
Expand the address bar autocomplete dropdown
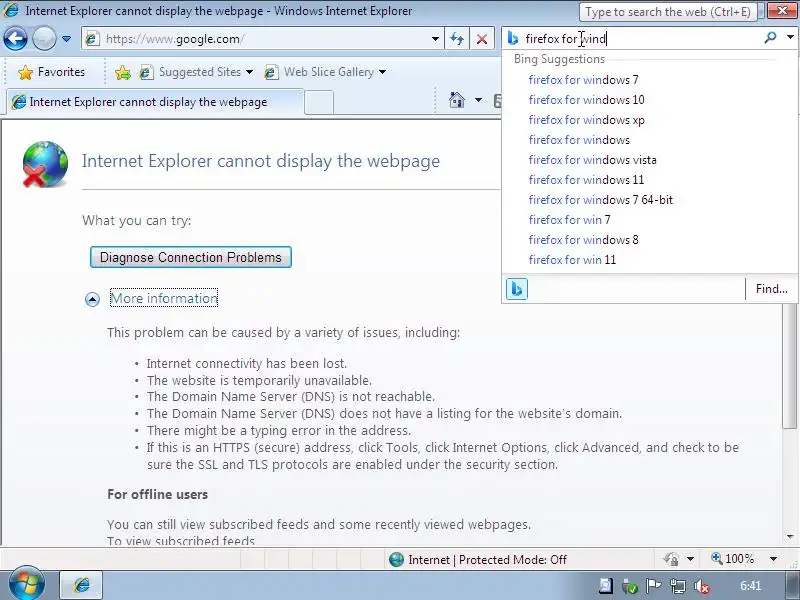435,39
